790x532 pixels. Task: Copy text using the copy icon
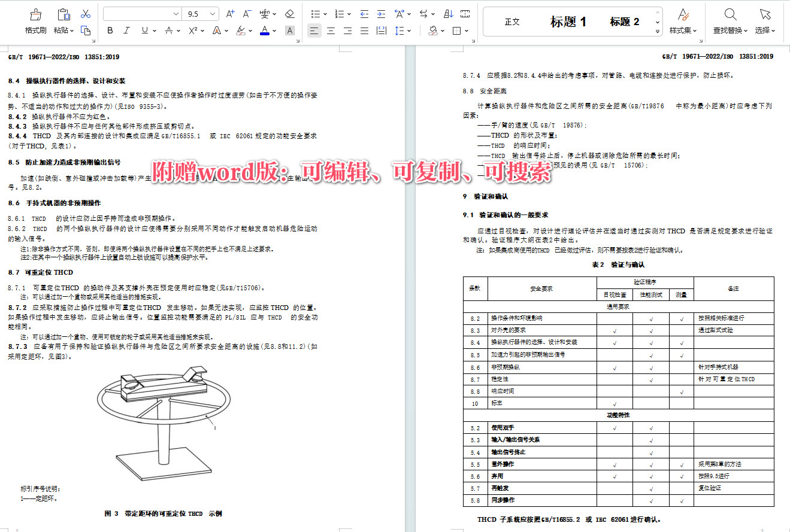86,31
